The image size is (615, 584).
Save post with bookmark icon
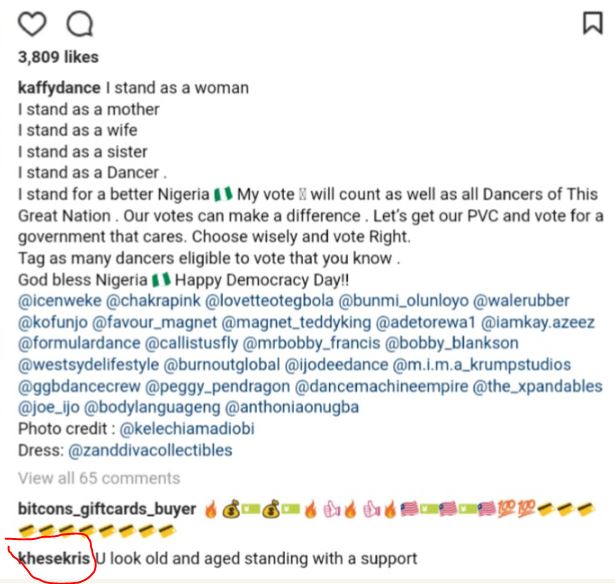(x=592, y=24)
